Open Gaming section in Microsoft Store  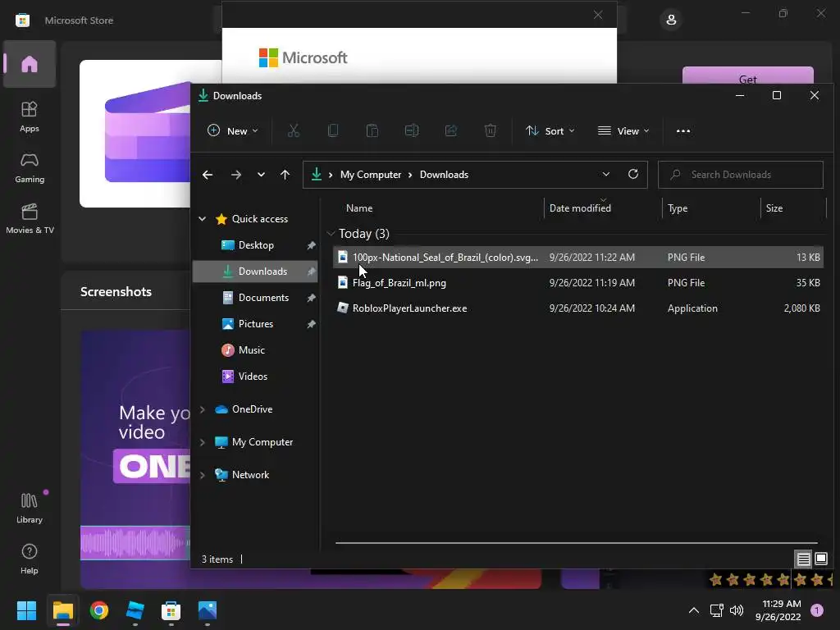coord(30,167)
